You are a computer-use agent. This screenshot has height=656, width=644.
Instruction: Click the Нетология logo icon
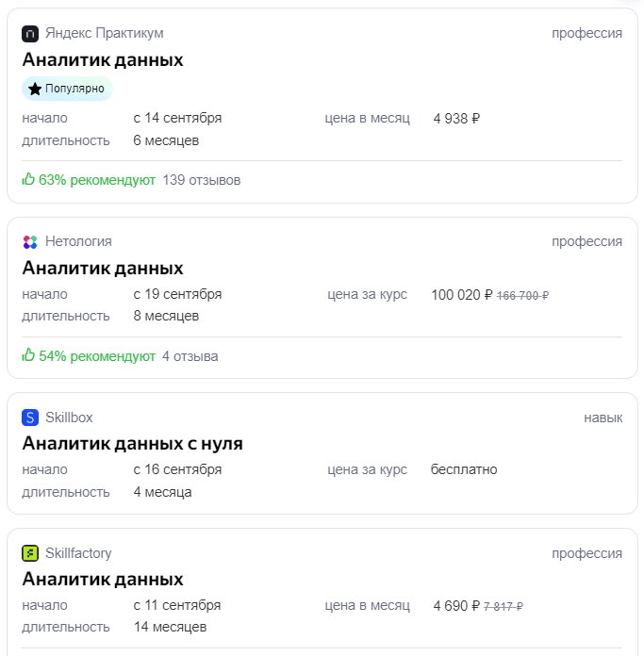tap(30, 242)
